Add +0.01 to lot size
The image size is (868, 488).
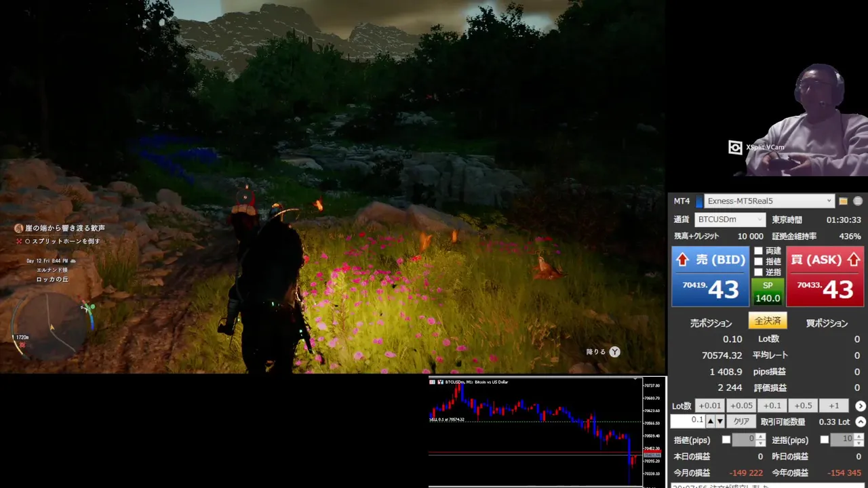pyautogui.click(x=710, y=406)
